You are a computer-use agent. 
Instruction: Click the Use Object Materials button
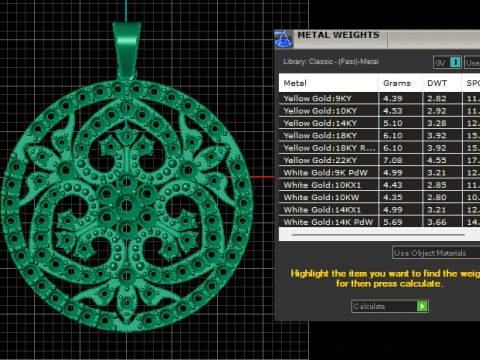click(436, 253)
